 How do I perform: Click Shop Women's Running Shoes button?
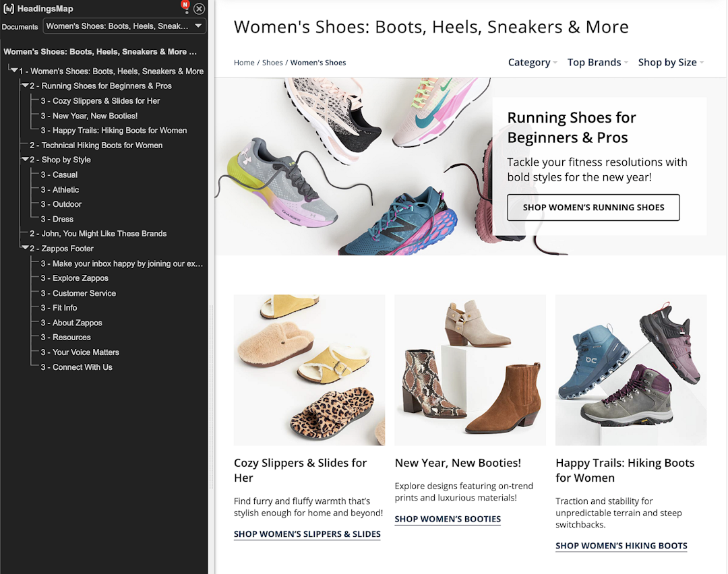tap(593, 208)
